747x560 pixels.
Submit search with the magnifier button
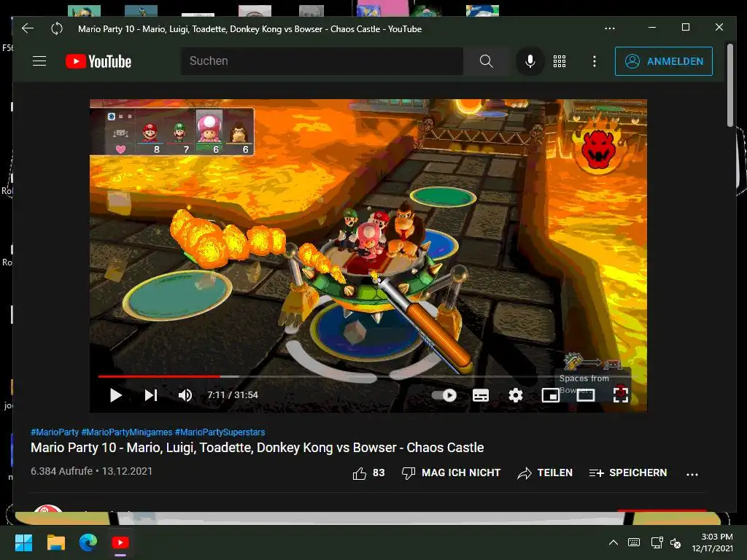tap(486, 61)
